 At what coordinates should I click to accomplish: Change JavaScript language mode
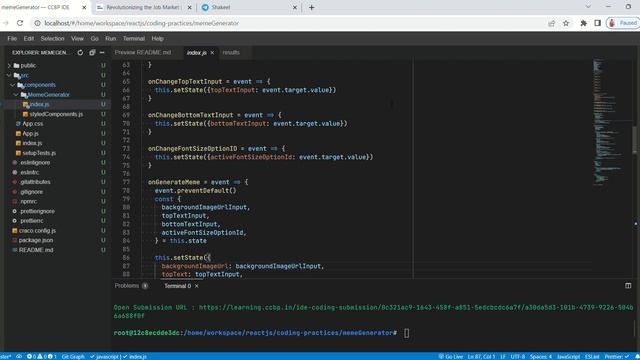coord(568,356)
